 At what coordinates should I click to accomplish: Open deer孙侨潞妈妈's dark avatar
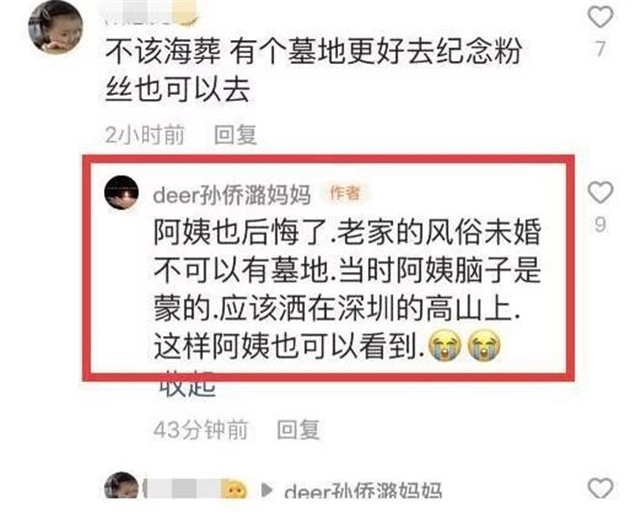121,193
